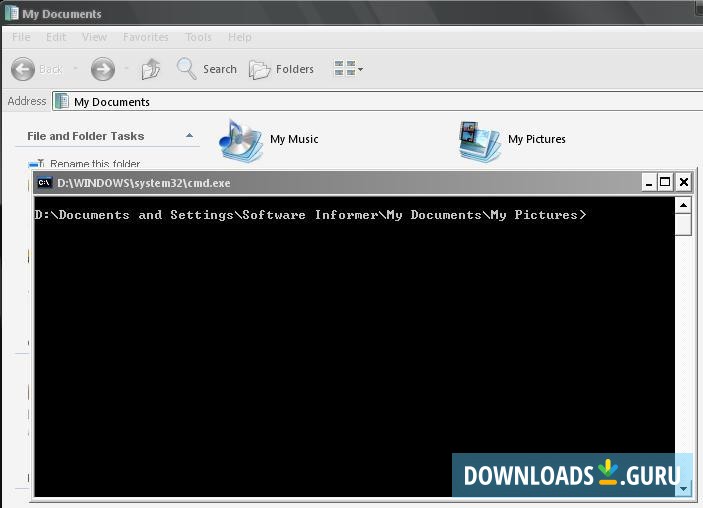Open the Edit menu
Image resolution: width=703 pixels, height=508 pixels.
tap(56, 37)
